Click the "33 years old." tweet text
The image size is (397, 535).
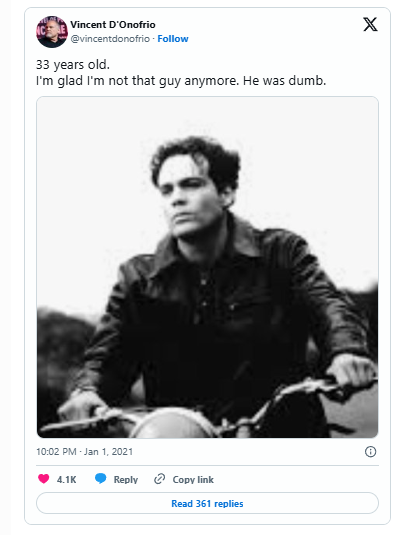point(73,64)
